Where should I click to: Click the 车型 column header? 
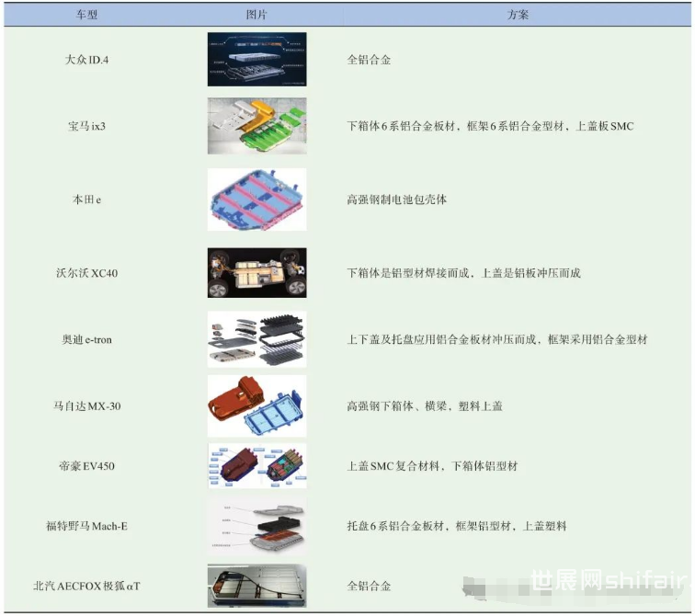pyautogui.click(x=86, y=16)
